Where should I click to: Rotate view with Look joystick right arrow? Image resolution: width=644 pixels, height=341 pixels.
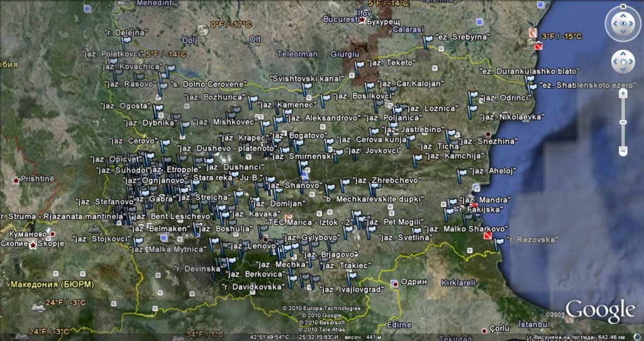[631, 23]
